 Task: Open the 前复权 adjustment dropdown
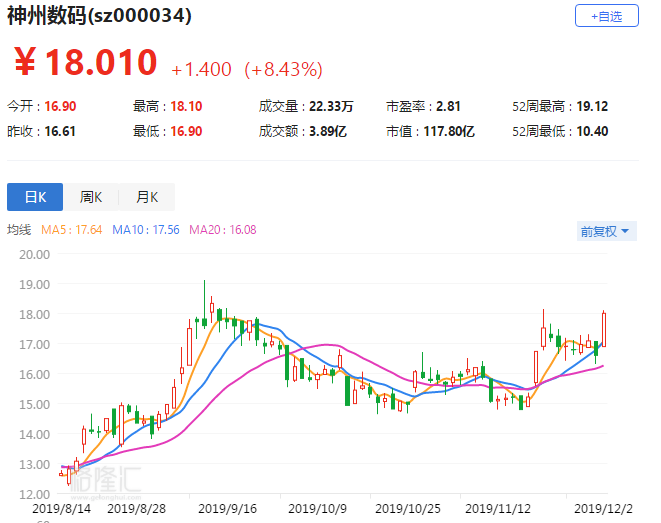coord(607,231)
